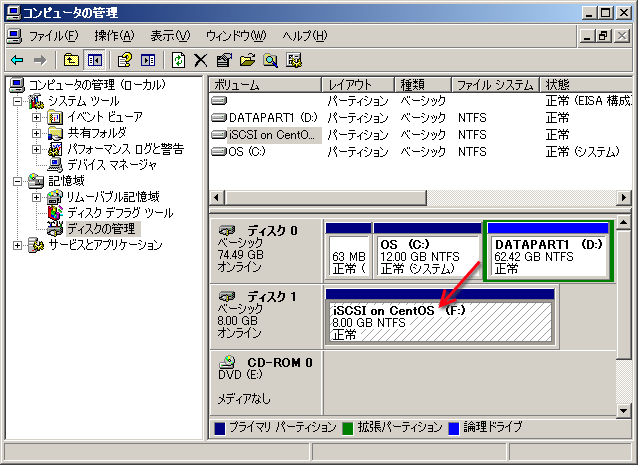Sort by the 種類 column header
The height and width of the screenshot is (465, 638).
pyautogui.click(x=423, y=85)
